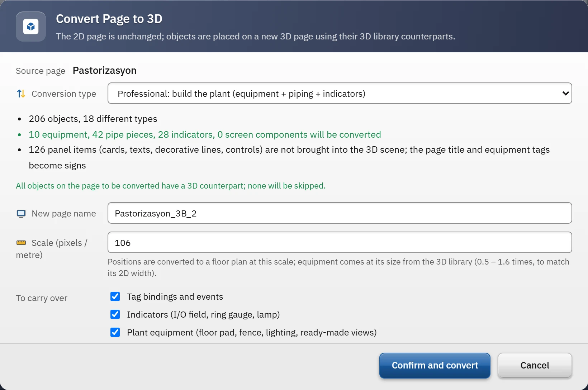Click the green conversion summary line

(205, 134)
